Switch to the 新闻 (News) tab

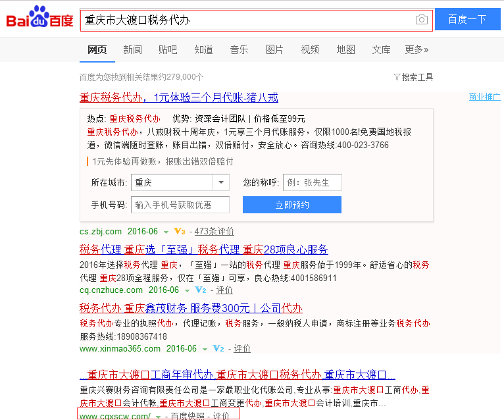[x=132, y=50]
